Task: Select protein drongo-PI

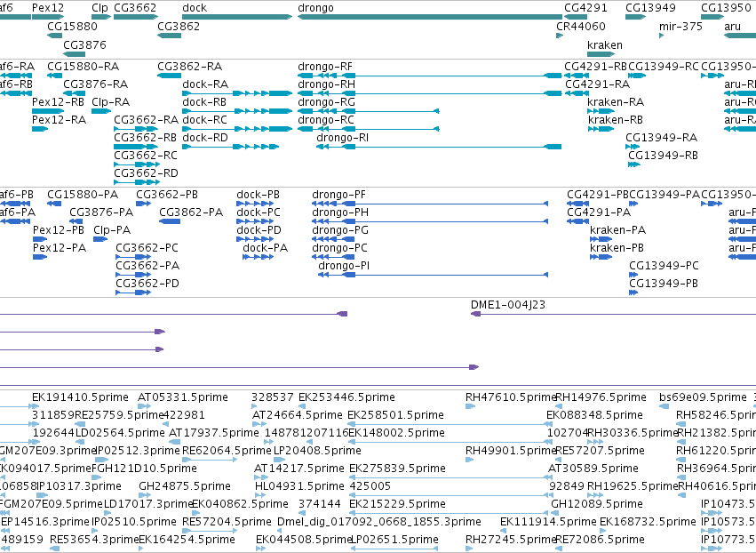Action: pos(433,275)
